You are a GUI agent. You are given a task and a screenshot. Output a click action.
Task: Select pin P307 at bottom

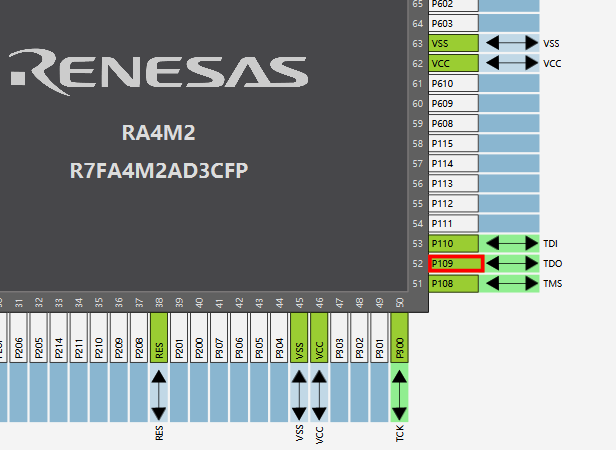219,338
